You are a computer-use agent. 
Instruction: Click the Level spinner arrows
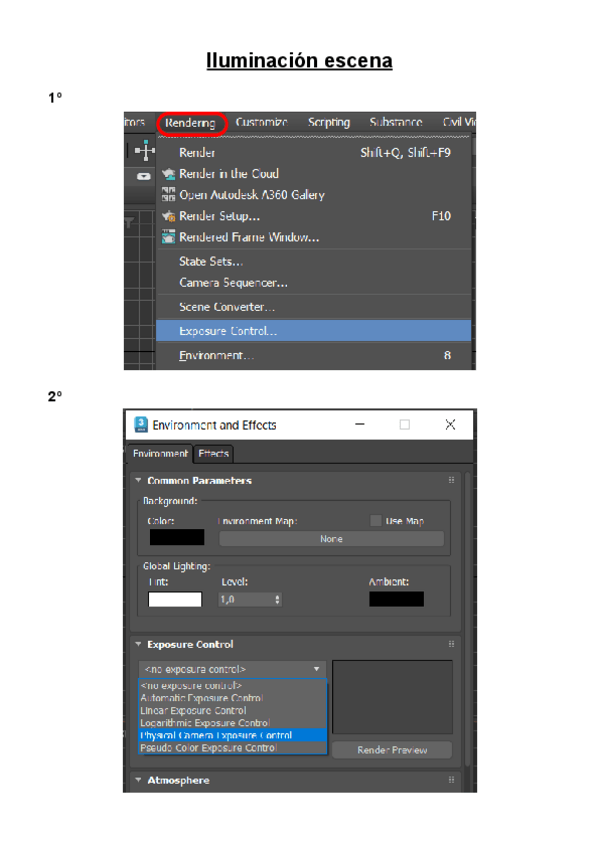point(278,599)
